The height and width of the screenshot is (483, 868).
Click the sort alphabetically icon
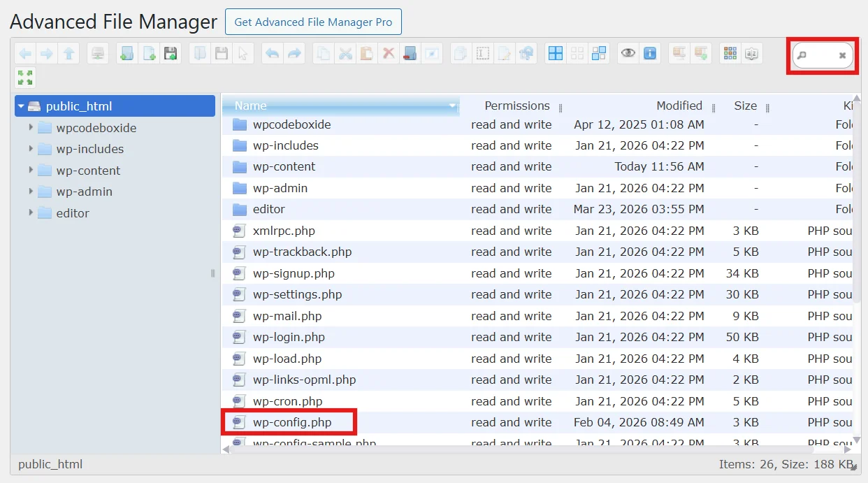point(752,53)
